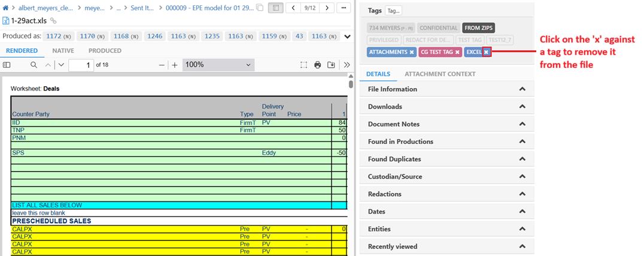
Task: Print the rendered document
Action: [x=317, y=65]
